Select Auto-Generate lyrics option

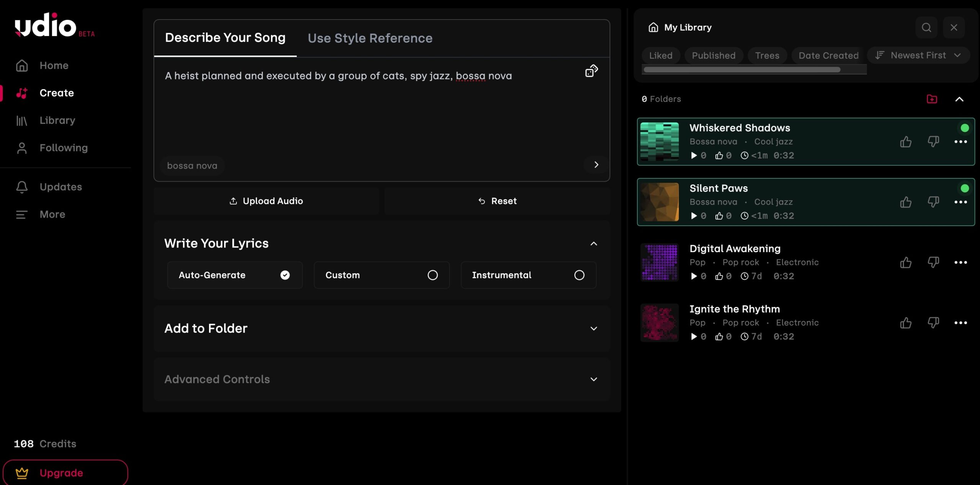coord(235,275)
